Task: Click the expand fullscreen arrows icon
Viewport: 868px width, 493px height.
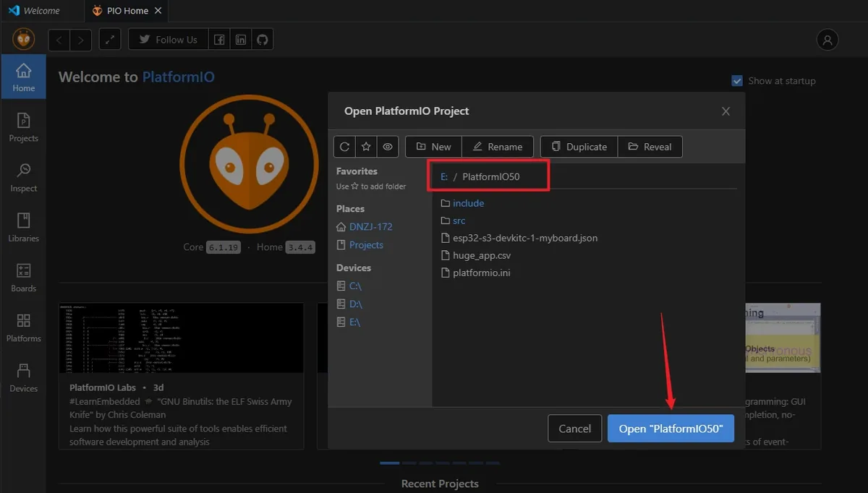Action: click(x=110, y=40)
